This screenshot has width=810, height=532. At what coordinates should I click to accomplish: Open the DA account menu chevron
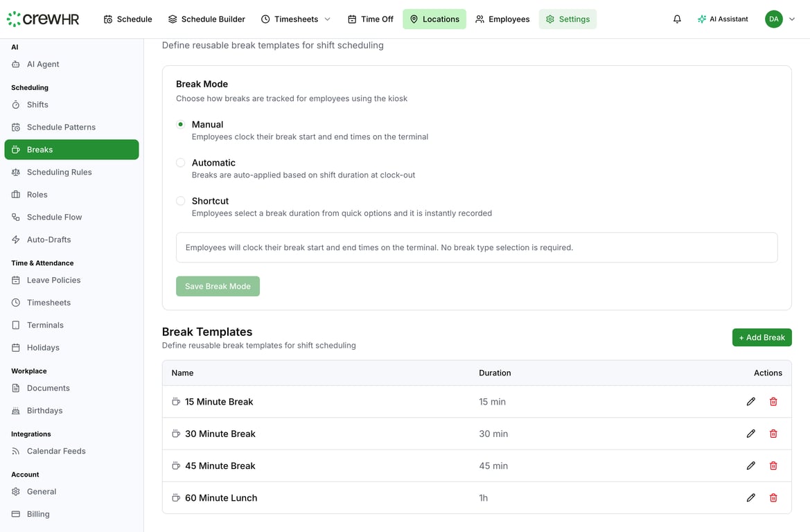791,19
